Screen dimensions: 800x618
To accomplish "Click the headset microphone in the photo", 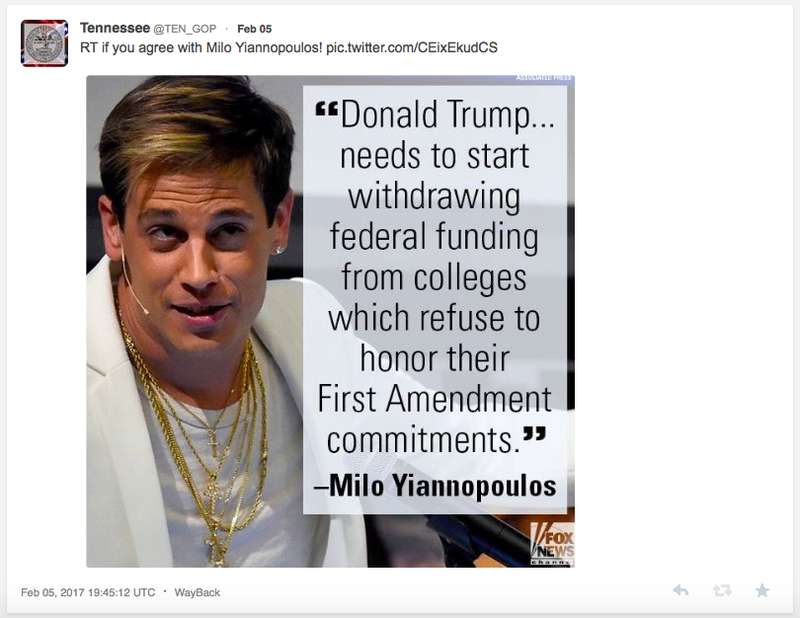I will [x=135, y=284].
